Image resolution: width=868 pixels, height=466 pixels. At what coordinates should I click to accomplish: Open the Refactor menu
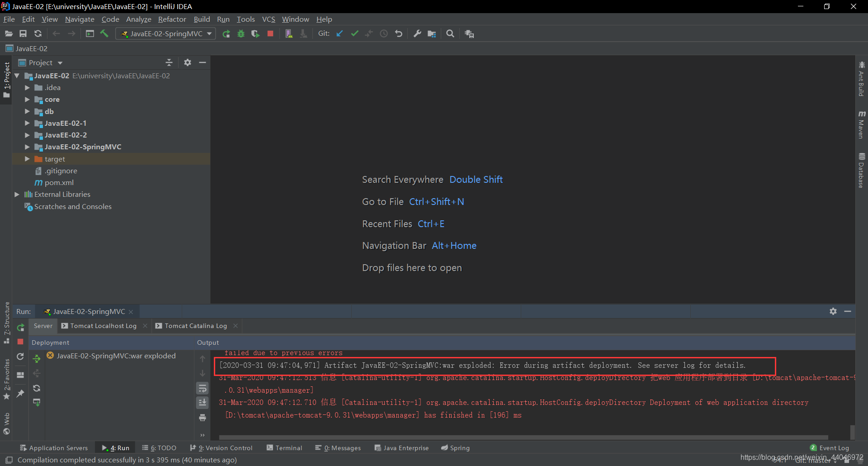point(172,19)
